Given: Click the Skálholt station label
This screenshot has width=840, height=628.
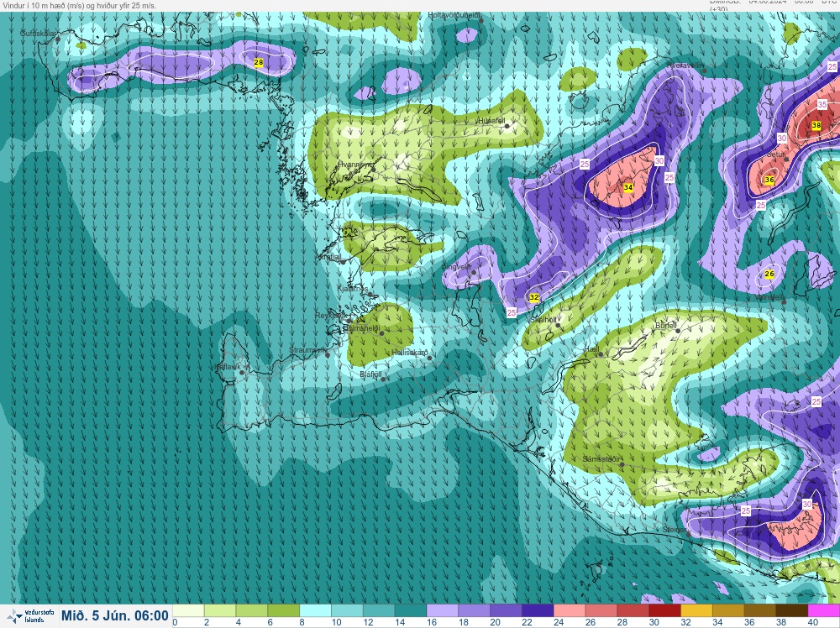Looking at the screenshot, I should (x=543, y=320).
